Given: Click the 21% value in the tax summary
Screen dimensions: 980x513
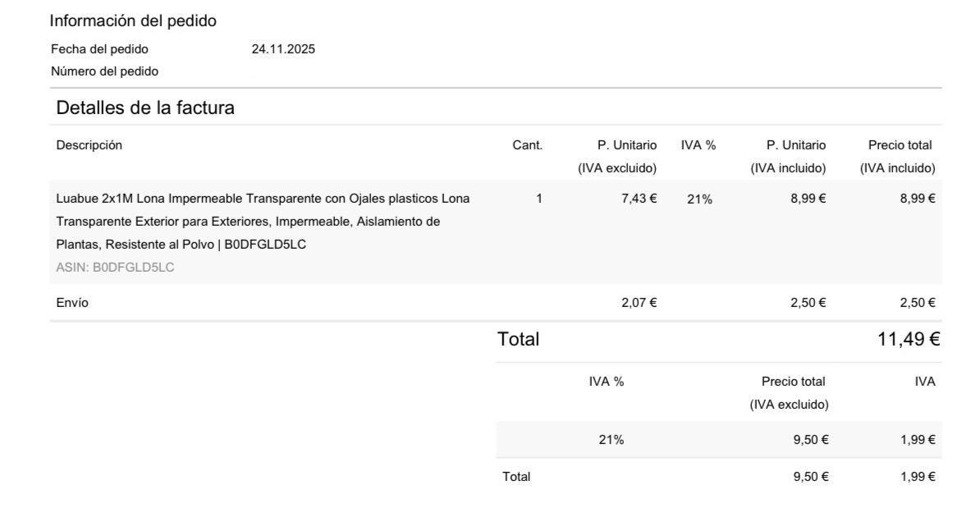Looking at the screenshot, I should click(x=611, y=440).
